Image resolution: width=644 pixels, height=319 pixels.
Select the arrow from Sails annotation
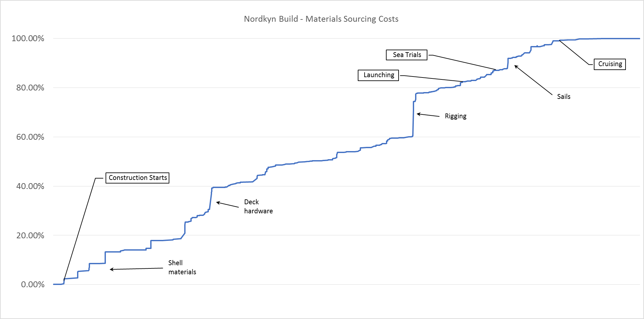(x=533, y=80)
